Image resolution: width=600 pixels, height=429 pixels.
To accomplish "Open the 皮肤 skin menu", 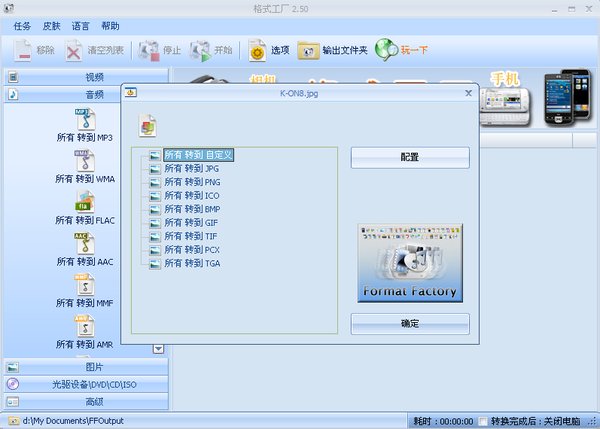I will pos(51,26).
